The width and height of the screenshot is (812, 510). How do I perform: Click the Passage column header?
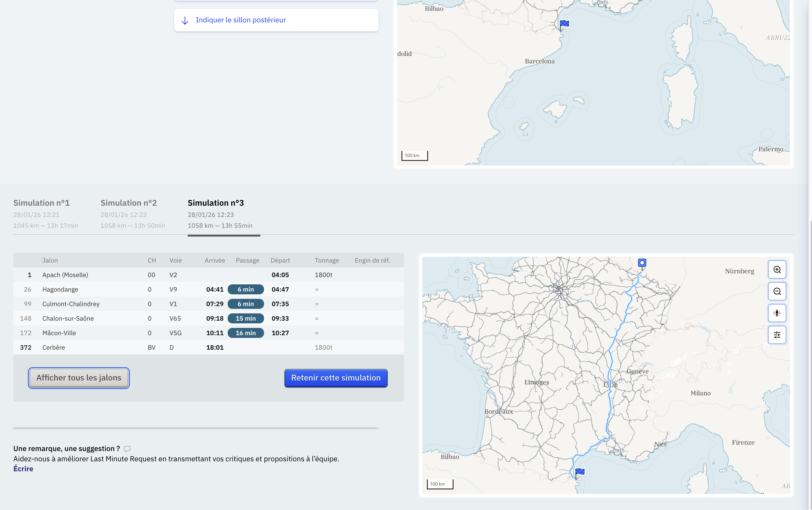pos(248,260)
